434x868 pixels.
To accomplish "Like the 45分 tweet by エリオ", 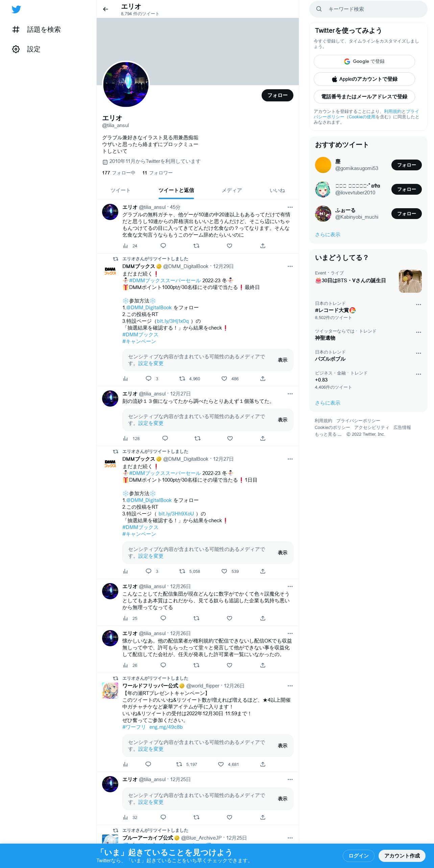I will 230,246.
